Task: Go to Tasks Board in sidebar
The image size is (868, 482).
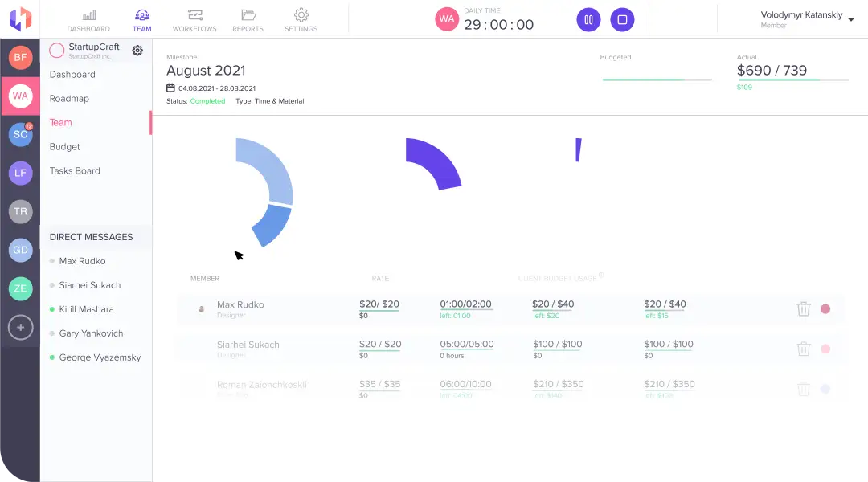Action: pyautogui.click(x=75, y=171)
